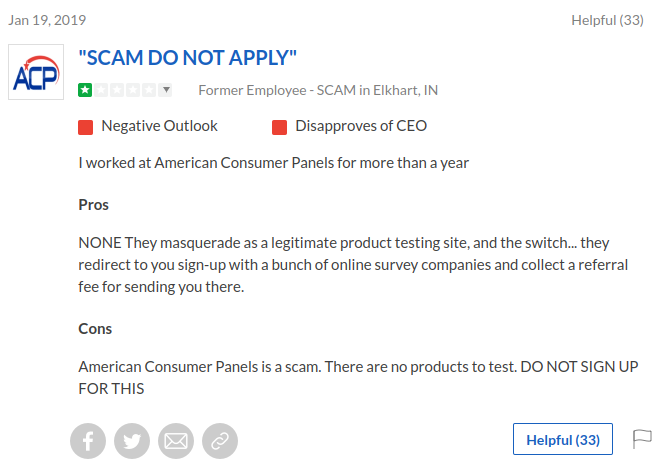Click the Former Employee location text

[x=318, y=90]
